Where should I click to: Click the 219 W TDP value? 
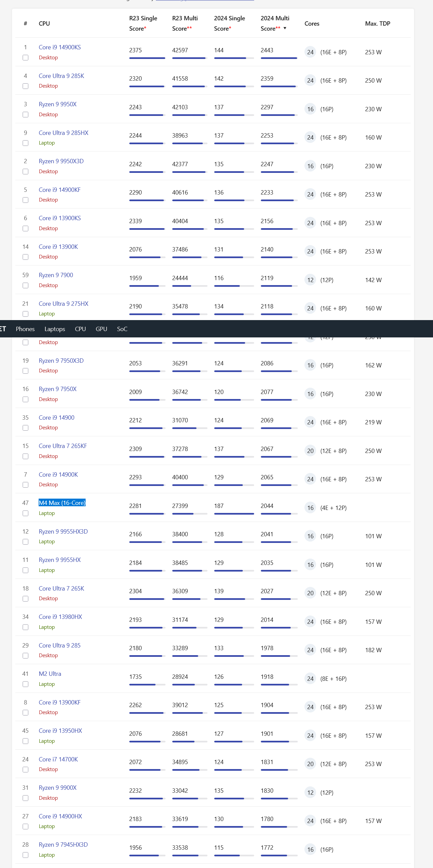coord(373,422)
